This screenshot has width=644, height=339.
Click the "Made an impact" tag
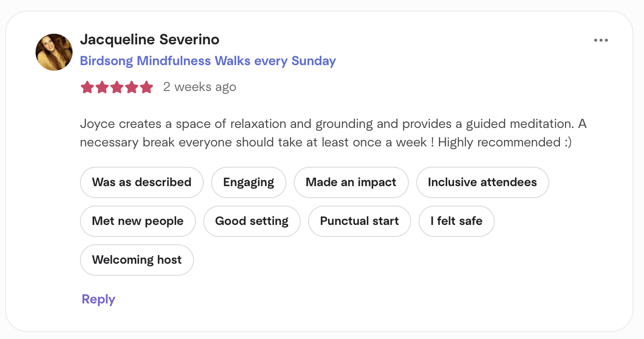351,182
